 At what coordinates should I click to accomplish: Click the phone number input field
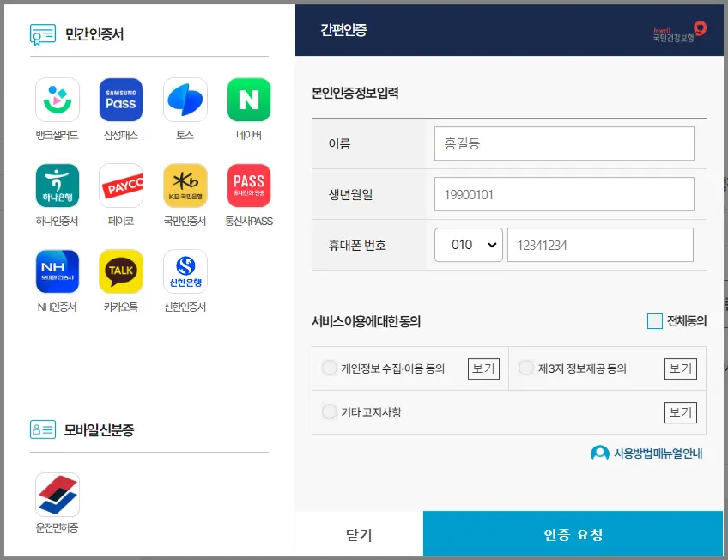pyautogui.click(x=600, y=245)
